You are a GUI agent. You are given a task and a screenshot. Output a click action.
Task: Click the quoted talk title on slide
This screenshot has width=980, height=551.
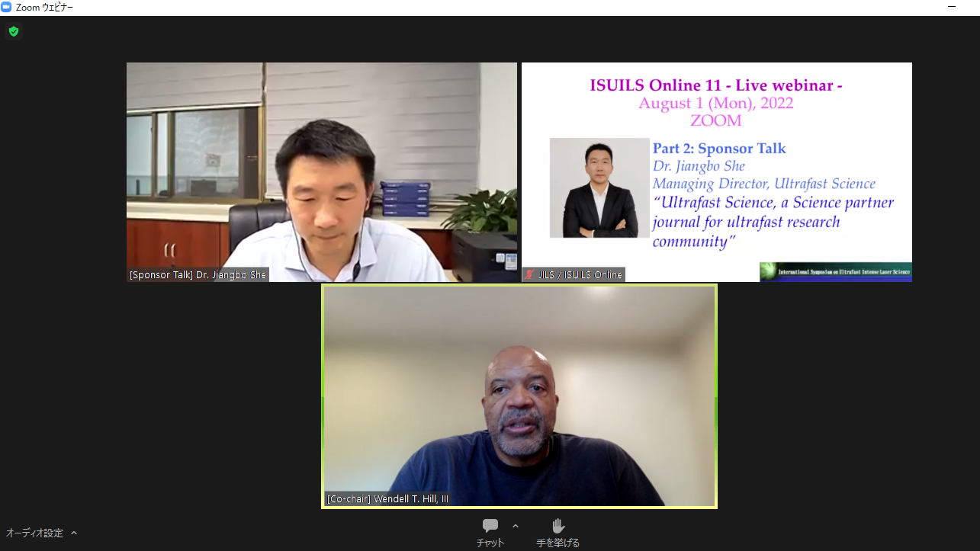point(773,222)
